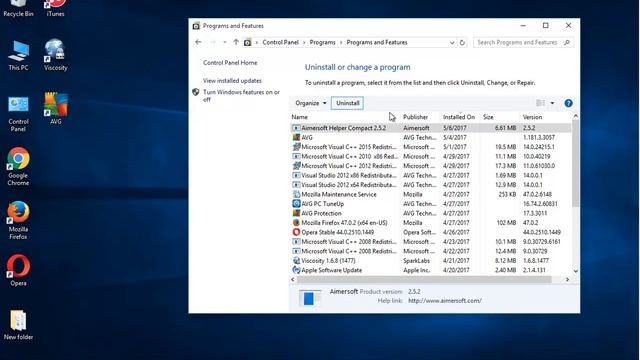Screen dimensions: 640x360
Task: Expand the chevron after Control Panel breadcrumb
Action: point(304,42)
